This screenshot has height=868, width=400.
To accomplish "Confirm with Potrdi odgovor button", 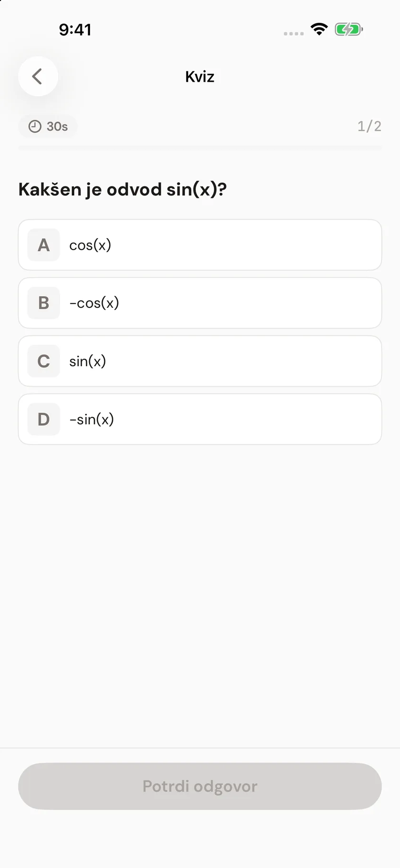I will coord(200,786).
